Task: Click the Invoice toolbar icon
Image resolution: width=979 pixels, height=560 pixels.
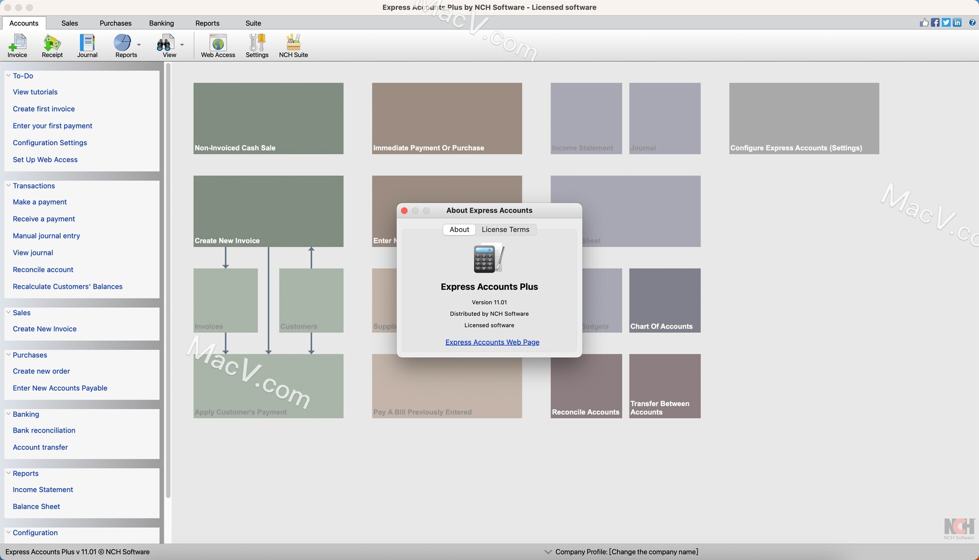Action: pos(17,46)
